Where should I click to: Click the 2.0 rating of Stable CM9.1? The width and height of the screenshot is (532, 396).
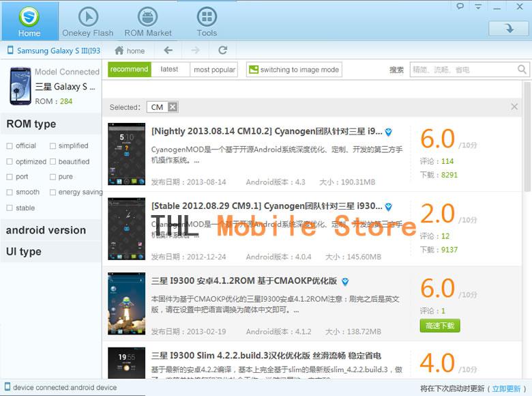pos(437,213)
